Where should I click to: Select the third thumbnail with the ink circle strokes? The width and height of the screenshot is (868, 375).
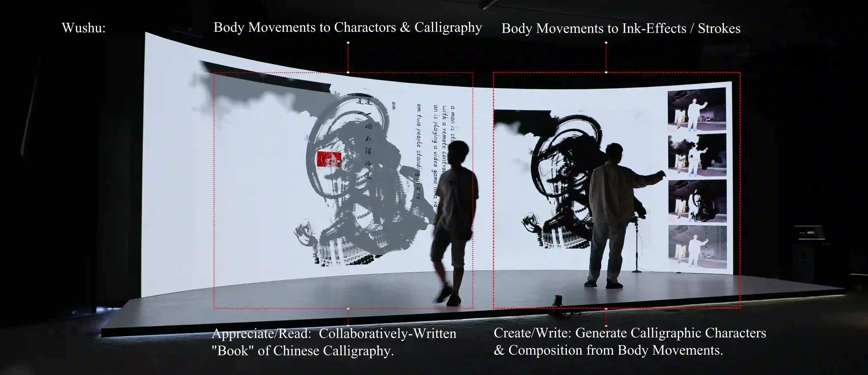(x=697, y=201)
